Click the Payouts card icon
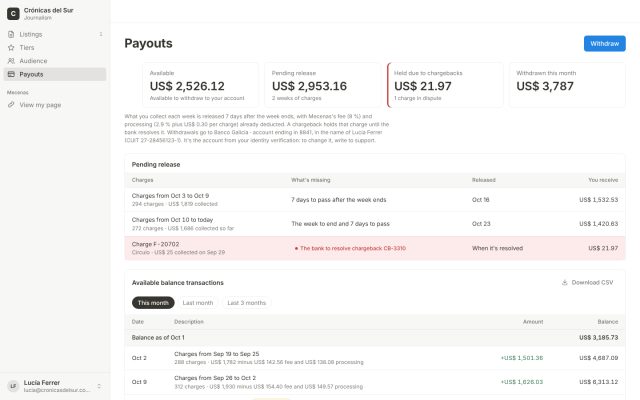 click(x=11, y=74)
